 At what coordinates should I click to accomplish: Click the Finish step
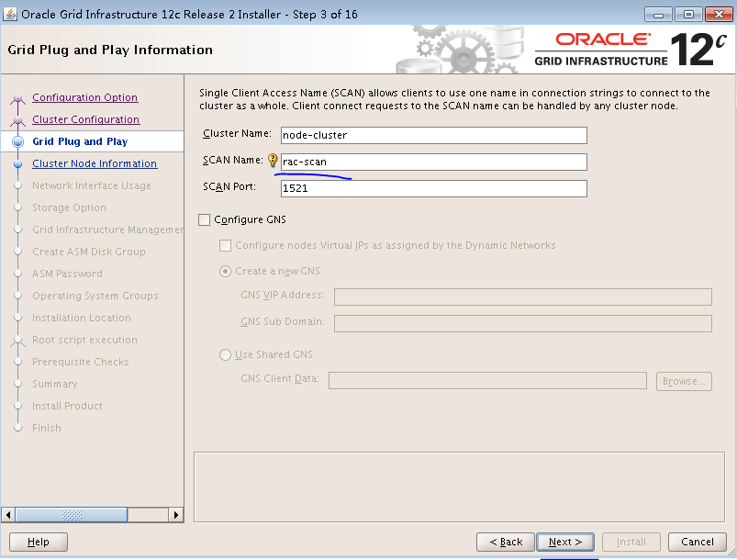click(47, 429)
